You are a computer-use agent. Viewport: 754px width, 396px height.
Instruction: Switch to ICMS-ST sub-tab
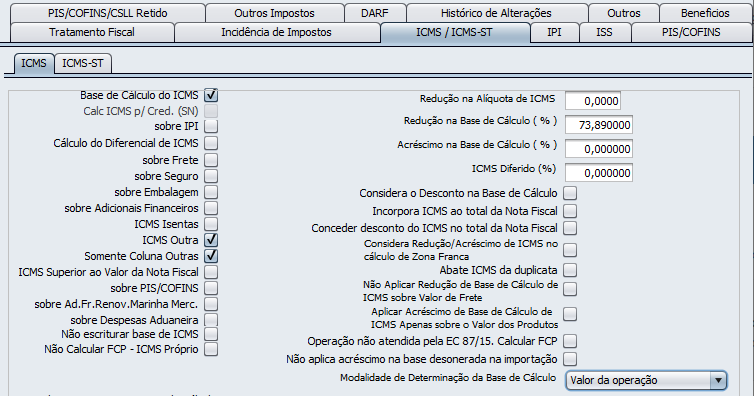pos(83,63)
